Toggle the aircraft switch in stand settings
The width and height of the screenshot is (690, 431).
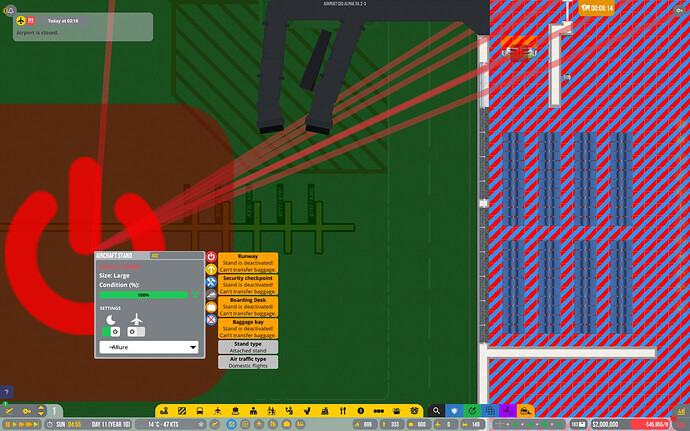[x=138, y=331]
